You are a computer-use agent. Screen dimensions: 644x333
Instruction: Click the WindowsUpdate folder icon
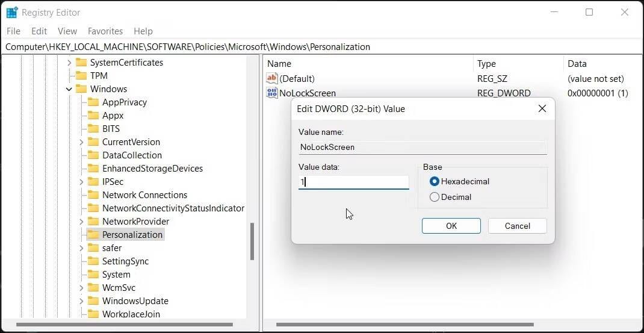[93, 301]
